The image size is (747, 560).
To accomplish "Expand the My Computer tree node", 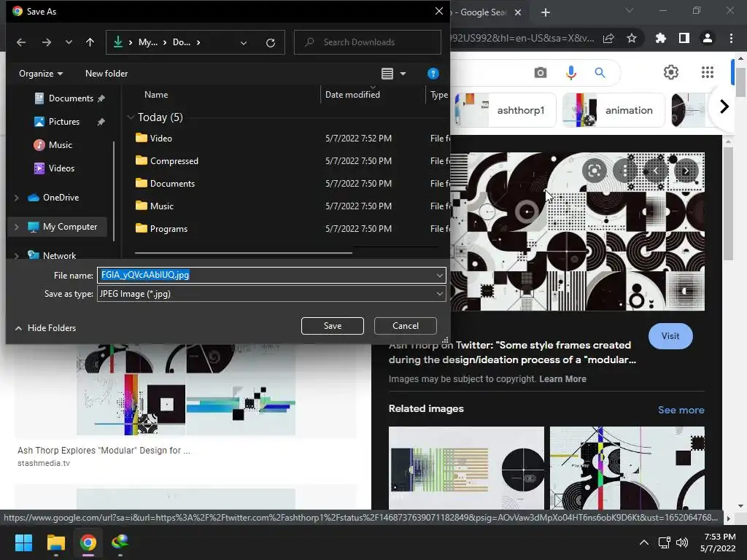I will click(x=17, y=227).
